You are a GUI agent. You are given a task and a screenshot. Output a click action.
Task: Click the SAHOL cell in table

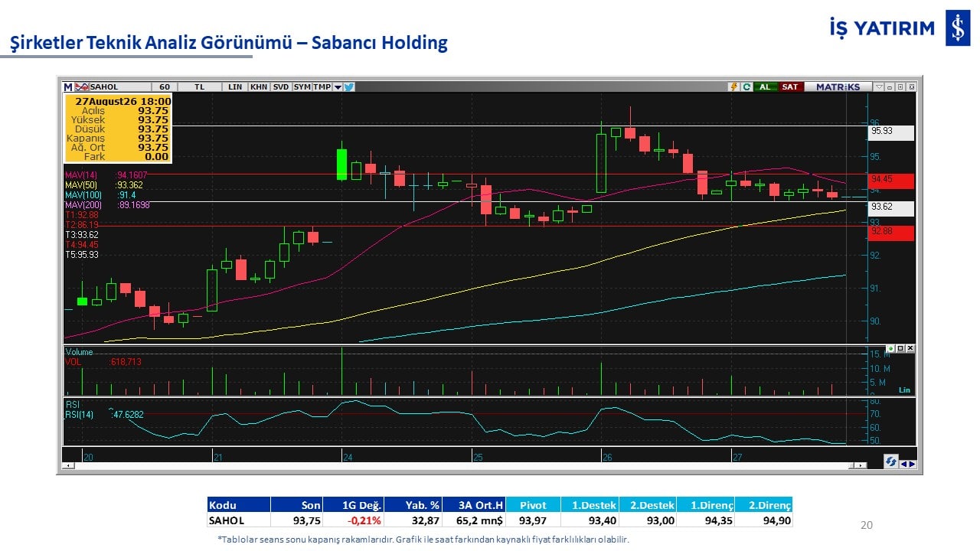[x=239, y=520]
